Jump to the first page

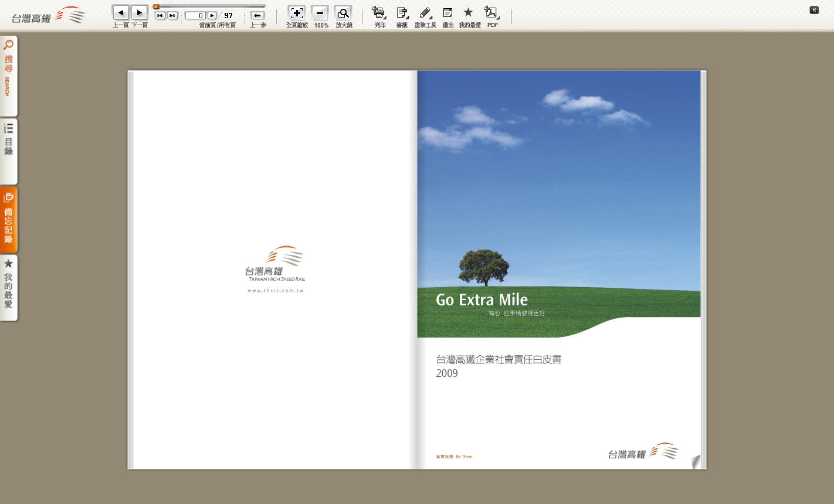coord(160,16)
